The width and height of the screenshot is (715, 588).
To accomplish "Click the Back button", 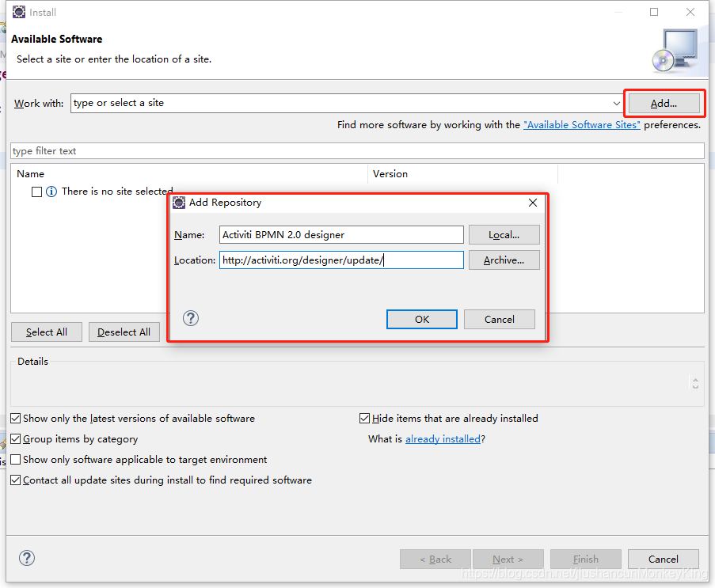I will click(435, 560).
